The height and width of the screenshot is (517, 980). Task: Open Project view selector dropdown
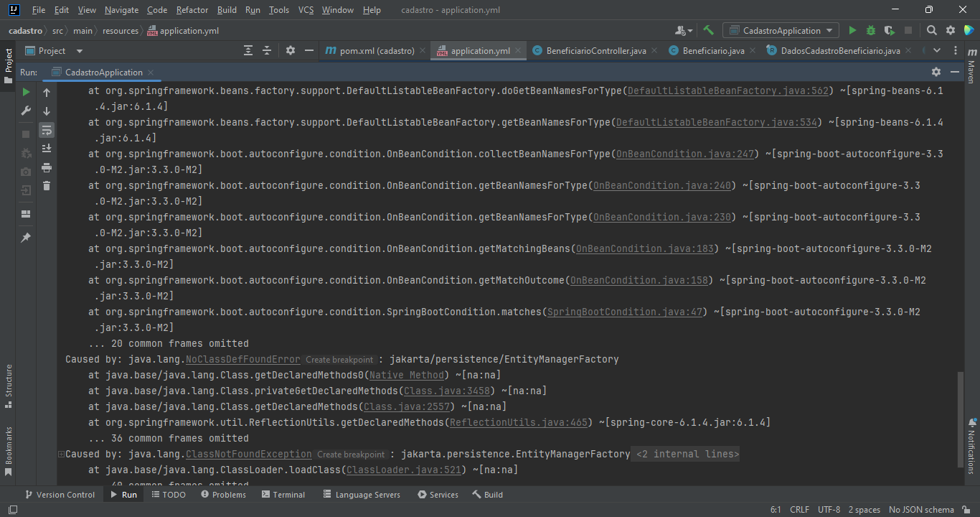[x=55, y=51]
